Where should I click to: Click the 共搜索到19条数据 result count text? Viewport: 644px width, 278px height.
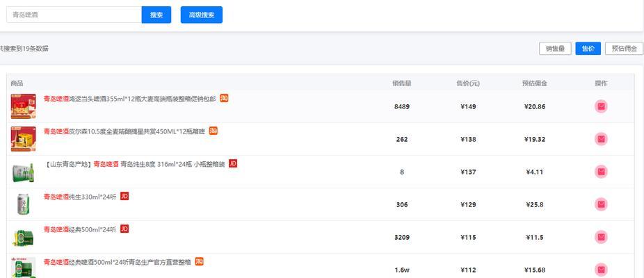click(24, 49)
